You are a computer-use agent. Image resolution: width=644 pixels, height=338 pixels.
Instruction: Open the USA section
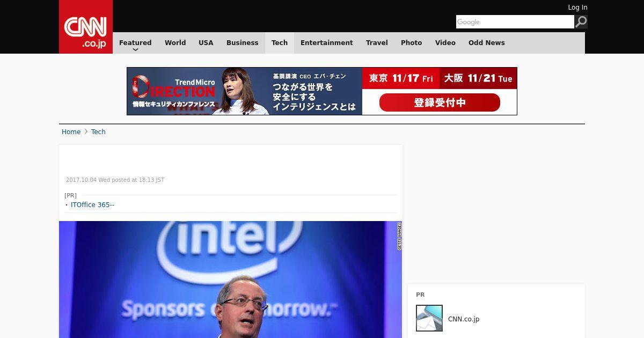point(206,43)
